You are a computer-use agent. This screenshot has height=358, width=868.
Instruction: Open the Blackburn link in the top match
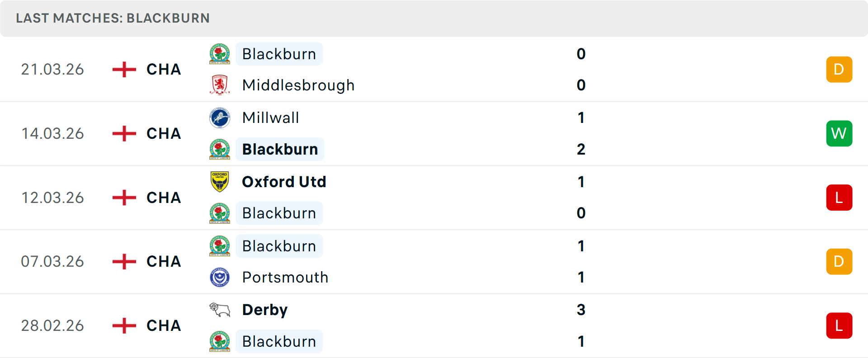[279, 54]
